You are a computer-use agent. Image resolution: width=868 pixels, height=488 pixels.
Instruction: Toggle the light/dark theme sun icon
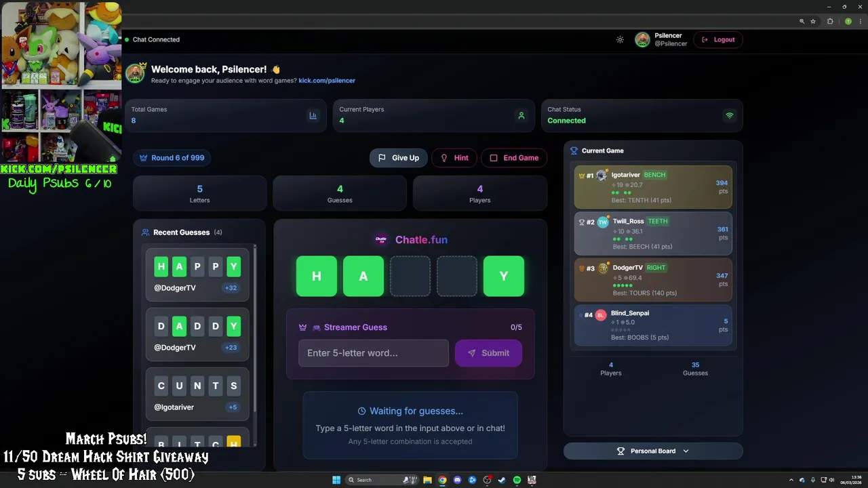[x=620, y=39]
